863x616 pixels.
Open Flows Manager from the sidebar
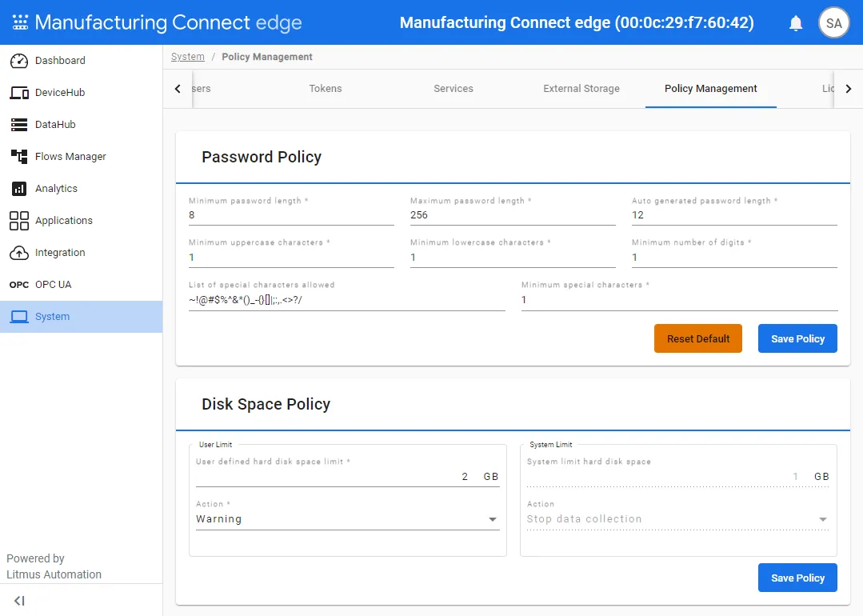click(81, 156)
